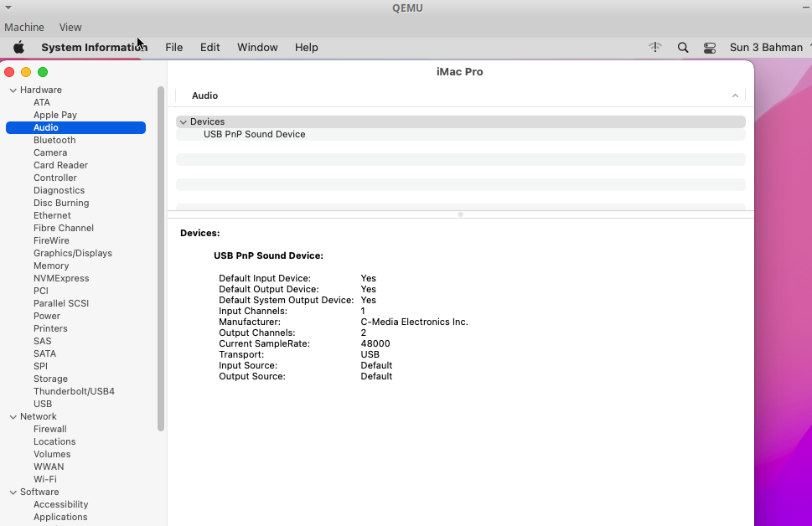Select Wi-Fi under Network
Viewport: 812px width, 526px height.
[x=45, y=480]
